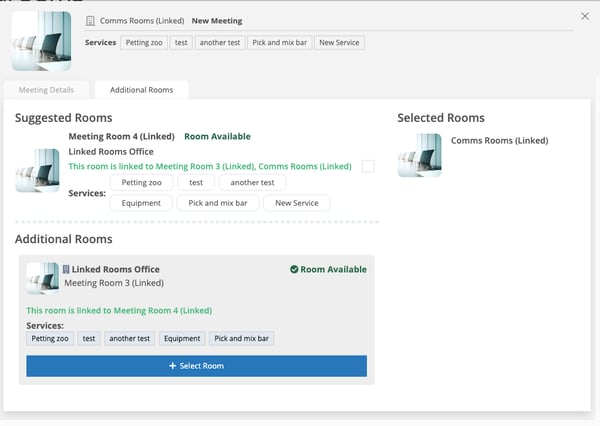
Task: Open the Additional Rooms tab
Action: [x=141, y=90]
